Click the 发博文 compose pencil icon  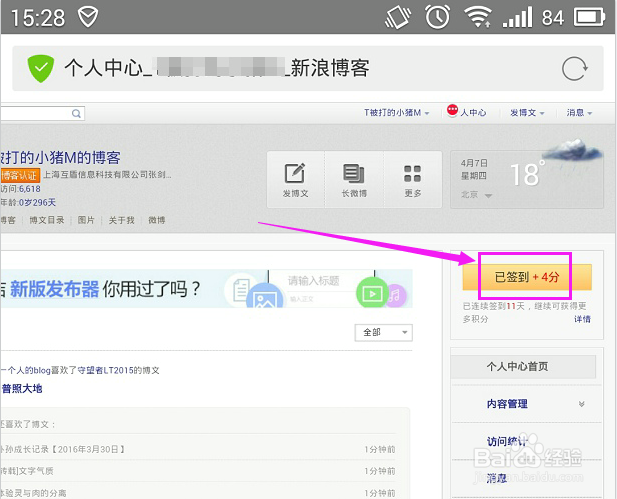pyautogui.click(x=295, y=173)
